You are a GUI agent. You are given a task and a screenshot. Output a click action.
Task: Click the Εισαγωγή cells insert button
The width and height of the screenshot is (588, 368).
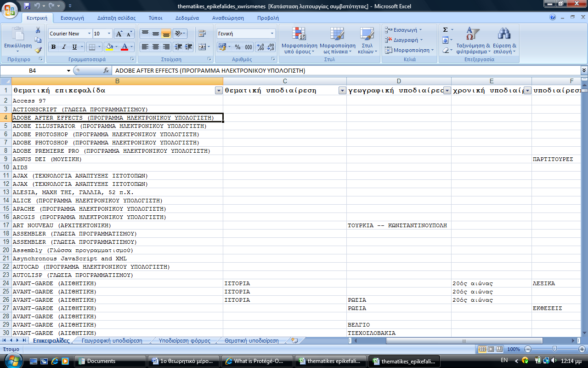point(403,30)
